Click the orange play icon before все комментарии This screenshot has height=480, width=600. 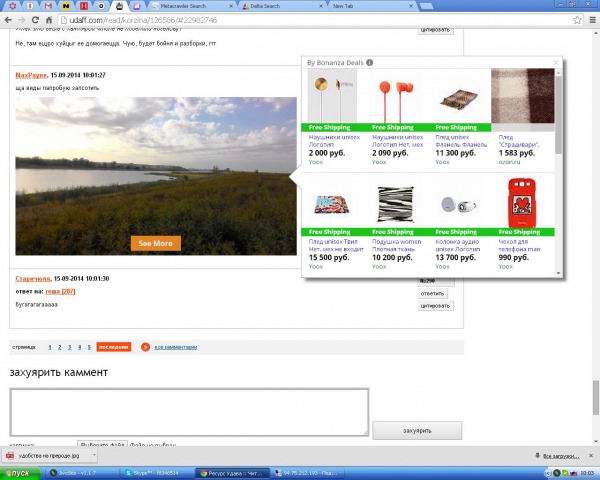[145, 347]
